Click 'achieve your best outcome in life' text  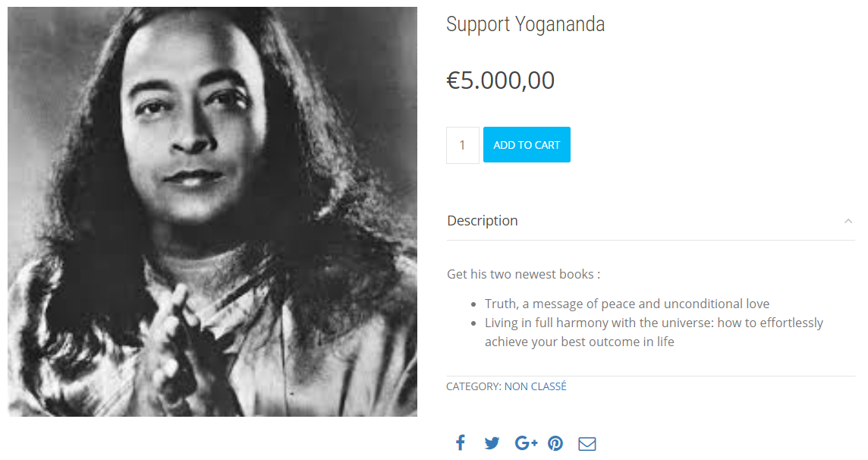tap(579, 342)
